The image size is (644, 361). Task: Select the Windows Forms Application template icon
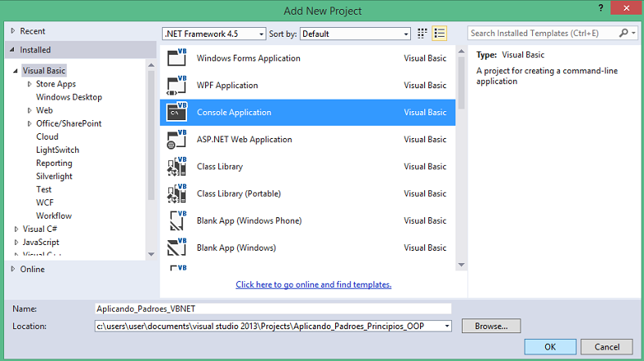point(177,58)
